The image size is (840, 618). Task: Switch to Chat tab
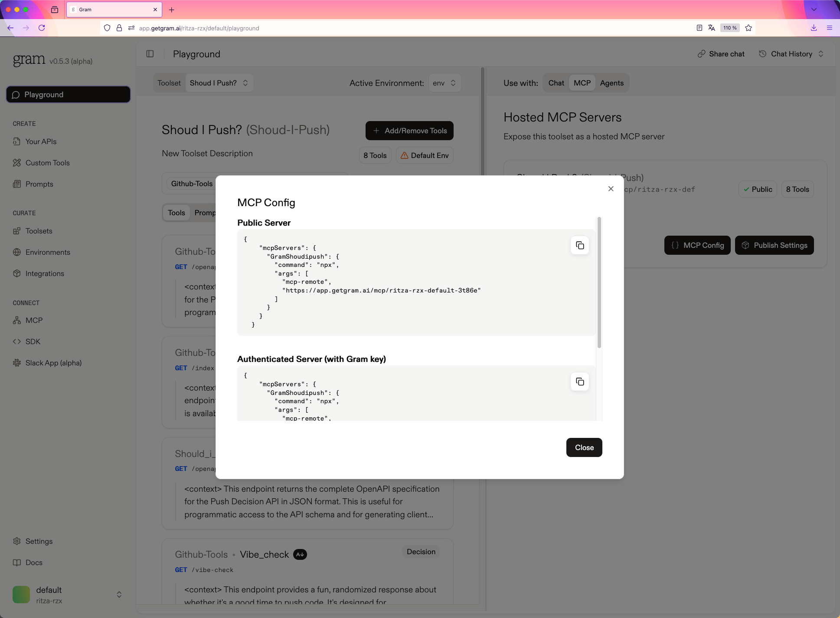(x=556, y=83)
